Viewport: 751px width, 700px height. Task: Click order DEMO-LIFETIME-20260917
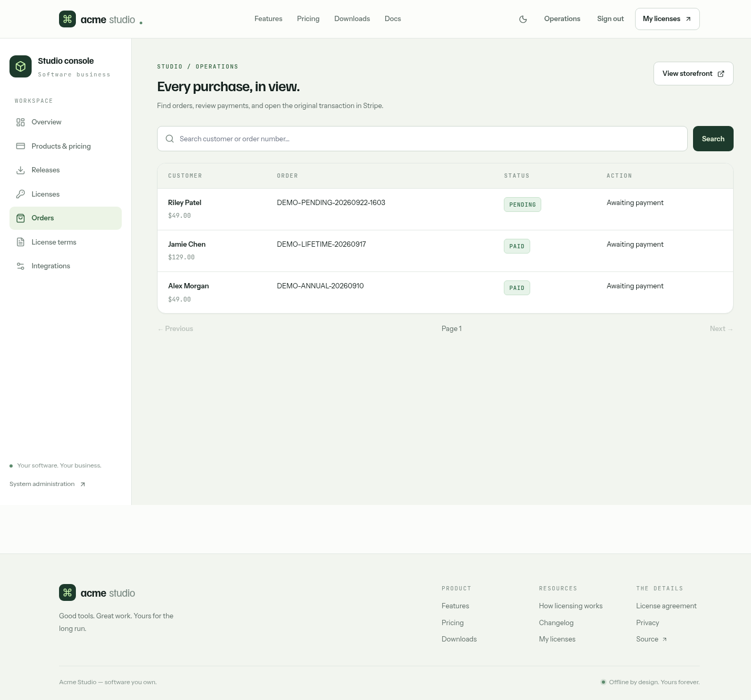click(x=321, y=245)
